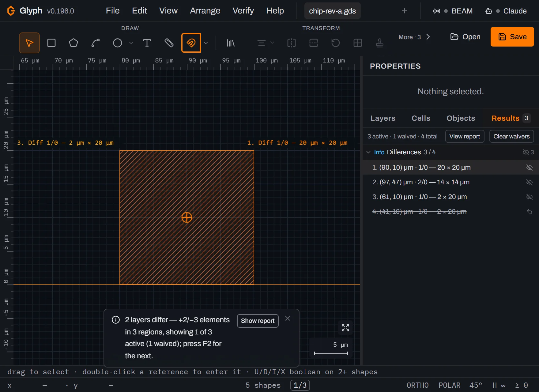Open the library books icon
This screenshot has width=539, height=392.
click(x=231, y=43)
